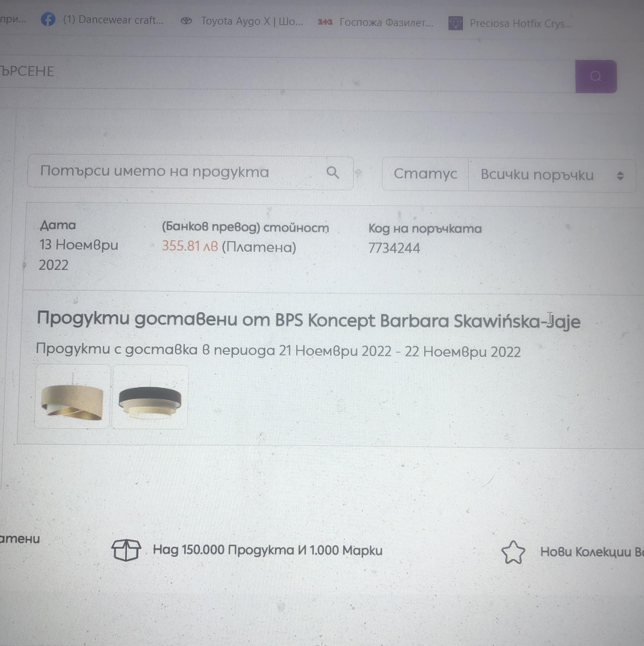
Task: Expand the Всички поръчки status dropdown
Action: click(x=552, y=175)
